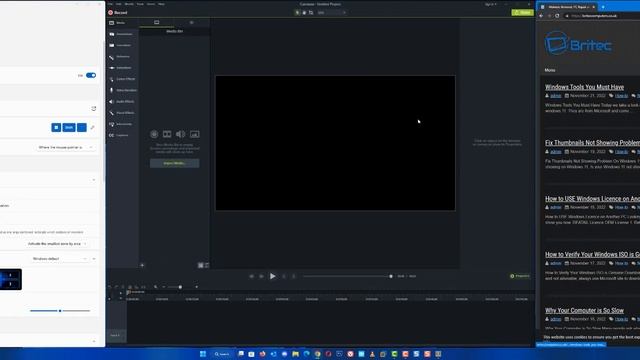
Task: Open 'Windows Tools You Must Have' article
Action: pos(584,87)
